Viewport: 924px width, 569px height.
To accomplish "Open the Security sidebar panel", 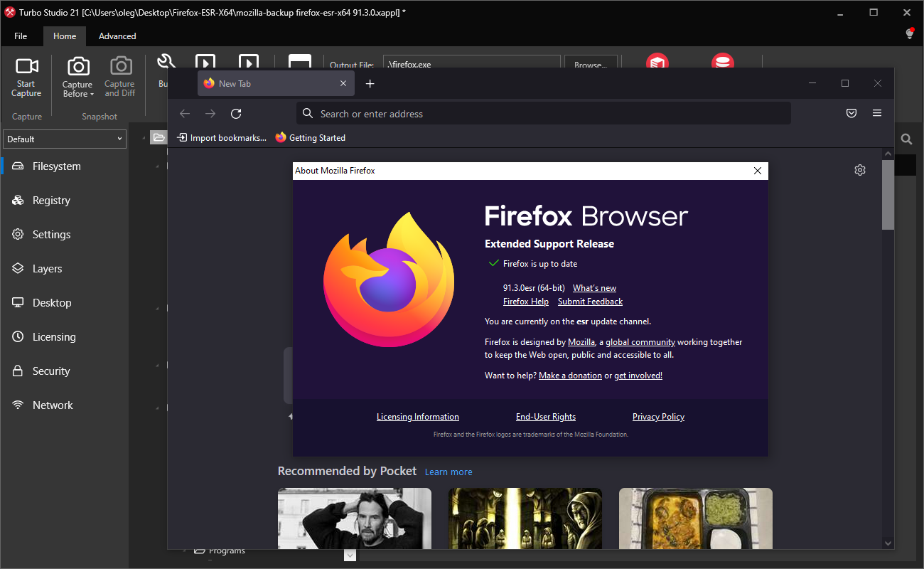I will point(50,371).
